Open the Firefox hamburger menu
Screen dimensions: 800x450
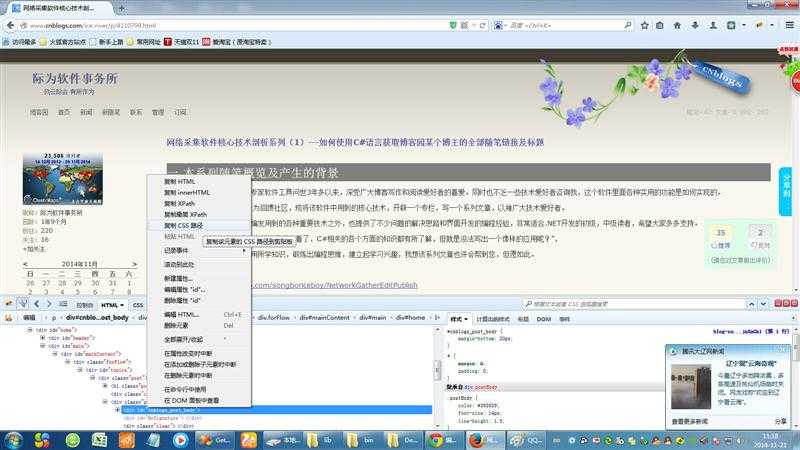789,25
